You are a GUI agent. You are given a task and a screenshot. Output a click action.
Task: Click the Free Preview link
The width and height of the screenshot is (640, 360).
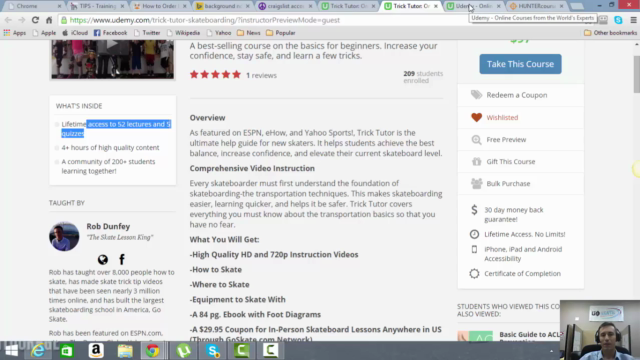506,140
